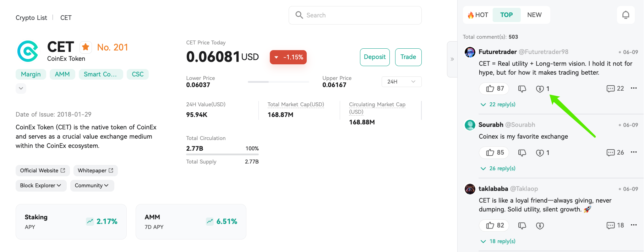Open the 22 replies bubble on Futuretrader's comment
This screenshot has height=252, width=644.
tap(615, 89)
